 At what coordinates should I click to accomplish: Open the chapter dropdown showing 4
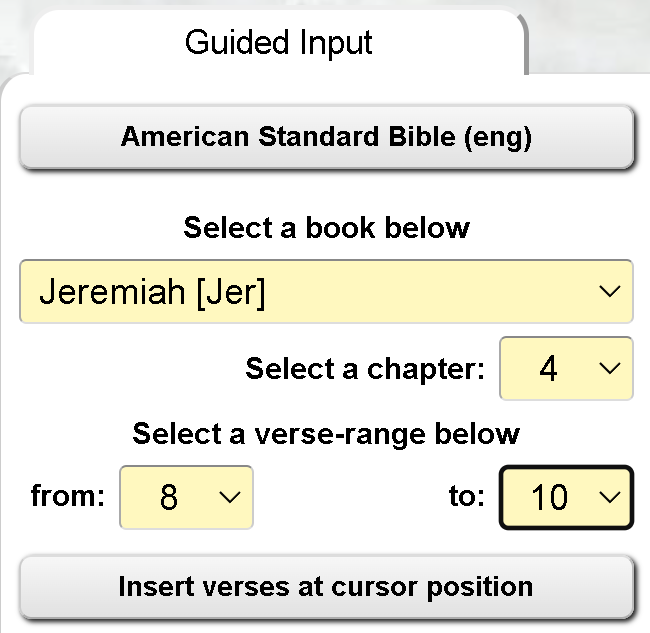click(565, 369)
